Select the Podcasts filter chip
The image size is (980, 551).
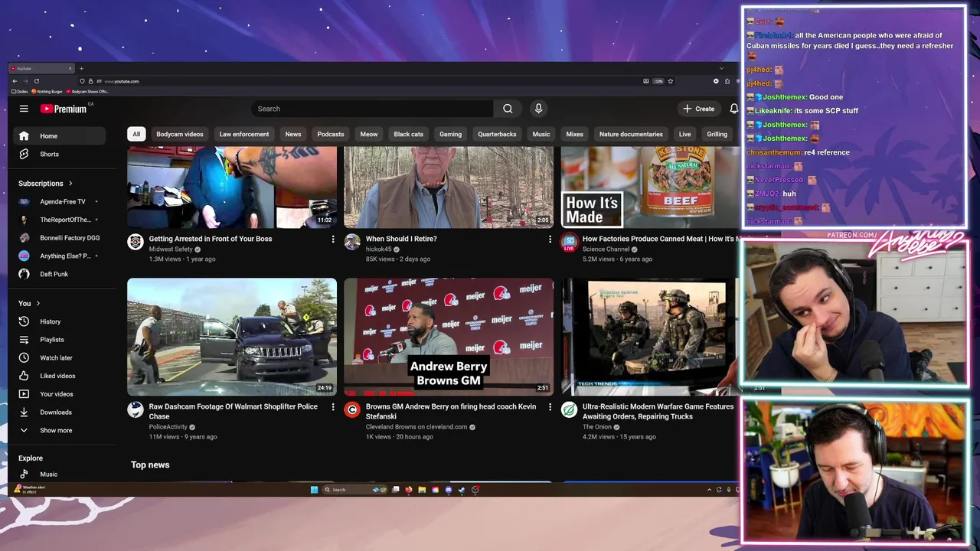point(331,134)
